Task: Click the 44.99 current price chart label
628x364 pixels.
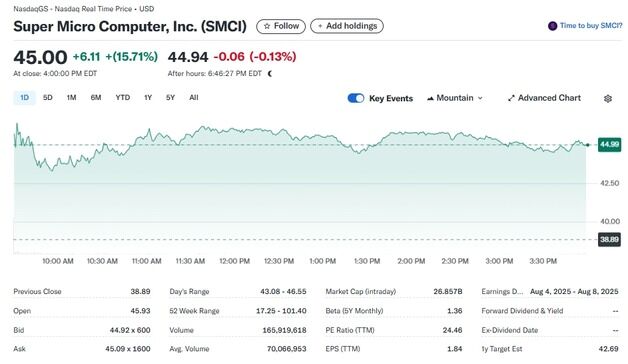Action: coord(609,145)
